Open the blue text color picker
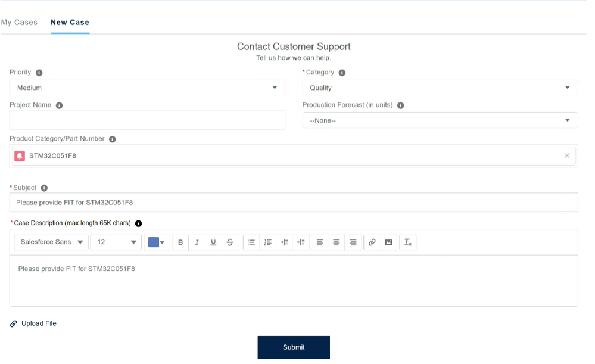This screenshot has height=364, width=595. tap(156, 242)
